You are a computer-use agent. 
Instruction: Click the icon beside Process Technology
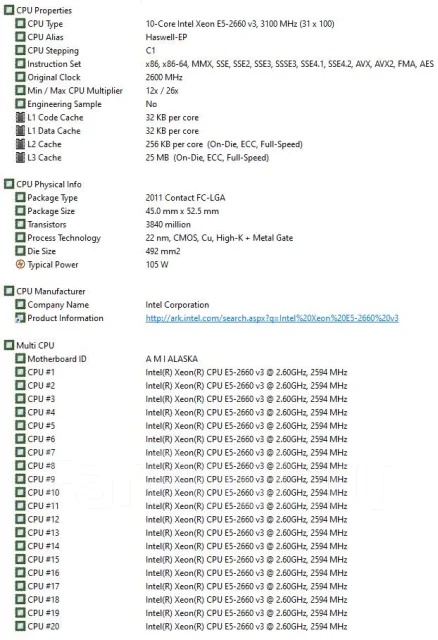[x=20, y=238]
